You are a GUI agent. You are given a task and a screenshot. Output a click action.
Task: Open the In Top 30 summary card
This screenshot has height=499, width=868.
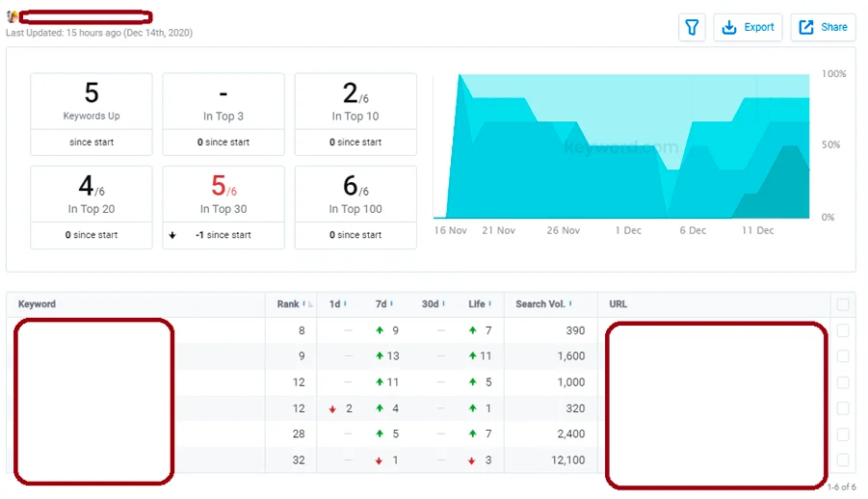[224, 194]
